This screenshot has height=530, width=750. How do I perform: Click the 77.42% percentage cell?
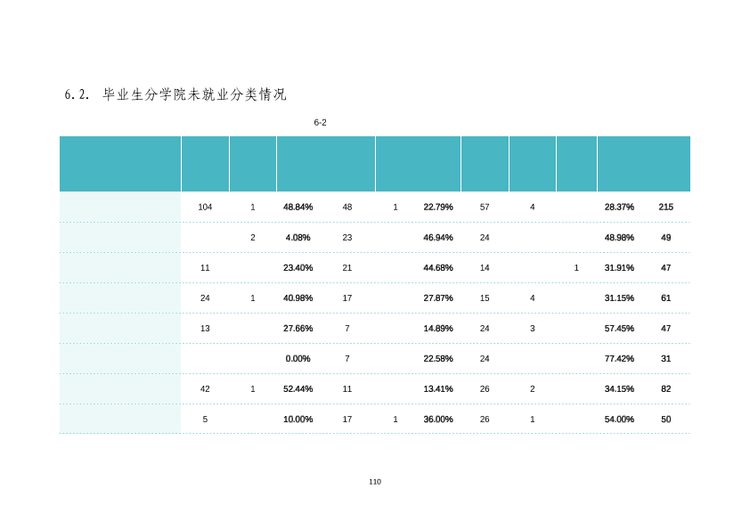619,359
